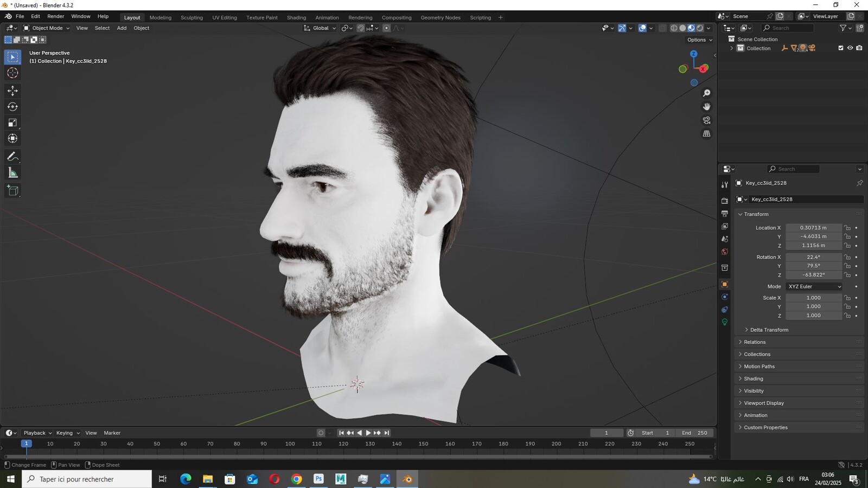The height and width of the screenshot is (488, 868).
Task: Create new collection in outliner
Action: pos(860,28)
